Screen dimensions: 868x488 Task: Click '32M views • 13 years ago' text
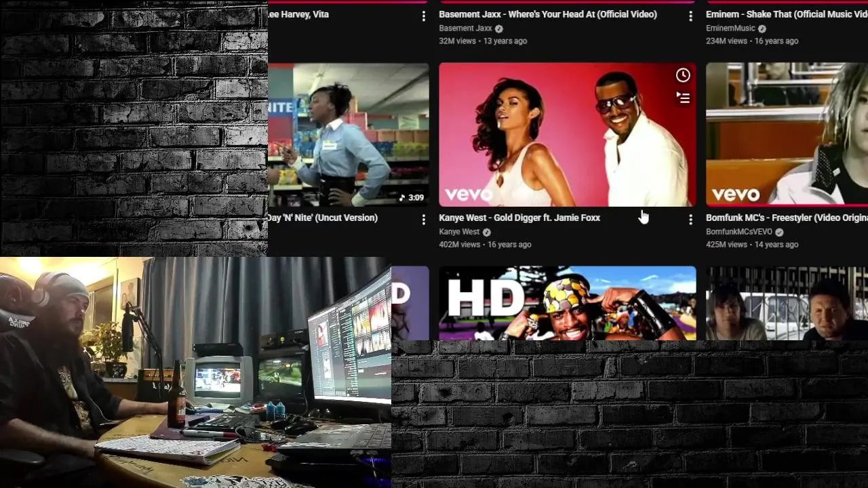tap(483, 41)
